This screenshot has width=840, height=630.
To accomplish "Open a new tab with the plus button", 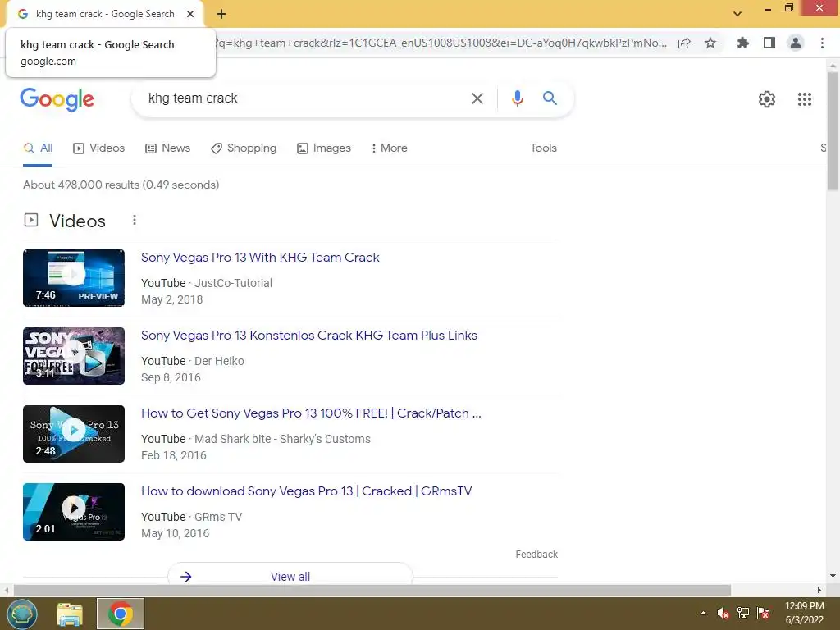I will pyautogui.click(x=221, y=14).
